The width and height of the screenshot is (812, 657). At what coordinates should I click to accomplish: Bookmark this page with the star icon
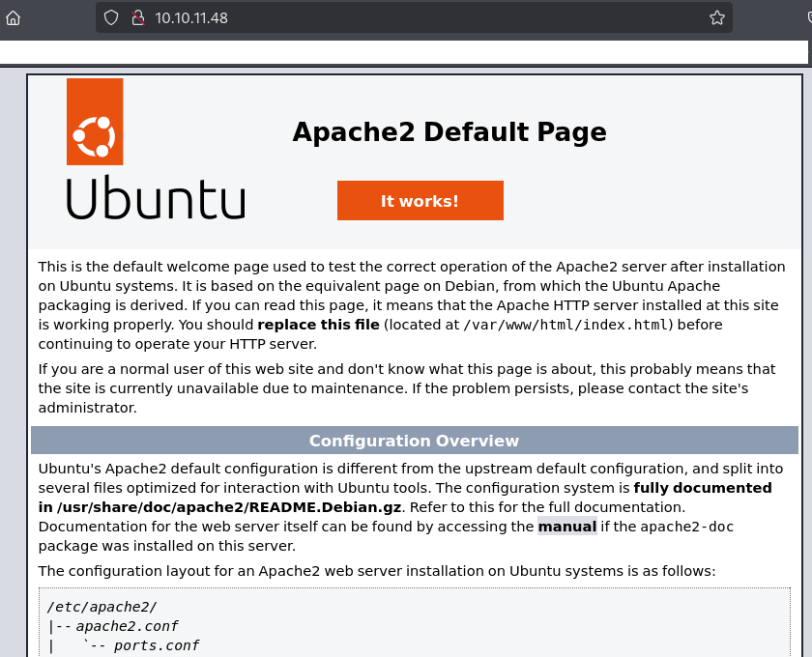pyautogui.click(x=716, y=17)
